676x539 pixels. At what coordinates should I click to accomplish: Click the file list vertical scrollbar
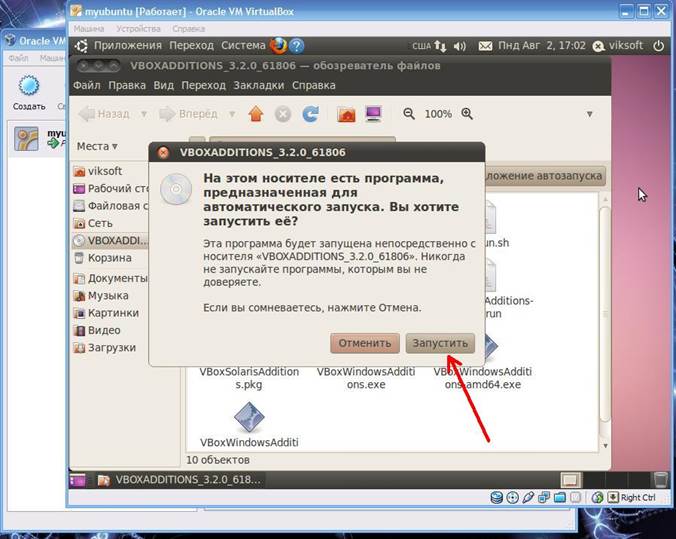(605, 315)
